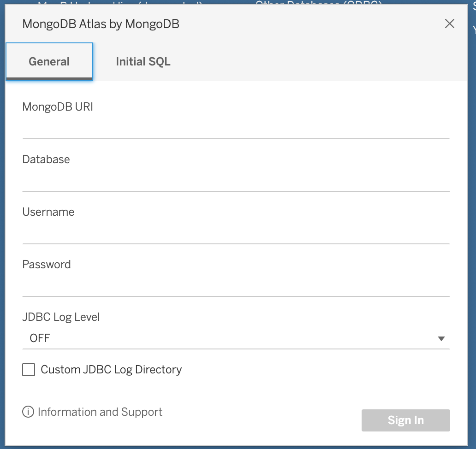The height and width of the screenshot is (449, 476).
Task: Click the JDBC Log Level dropdown arrow
Action: pos(441,339)
